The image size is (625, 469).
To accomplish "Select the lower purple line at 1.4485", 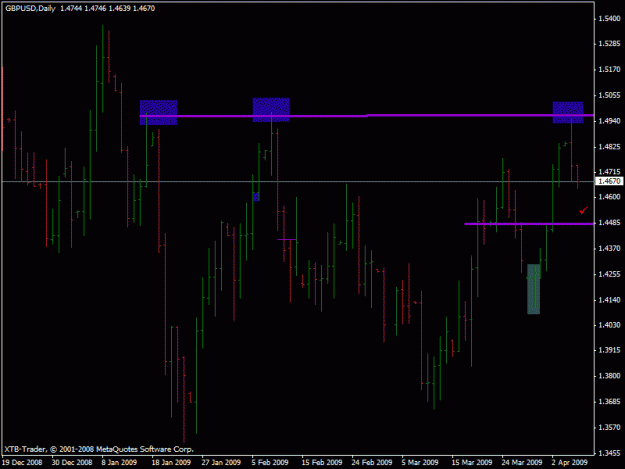I will 529,224.
